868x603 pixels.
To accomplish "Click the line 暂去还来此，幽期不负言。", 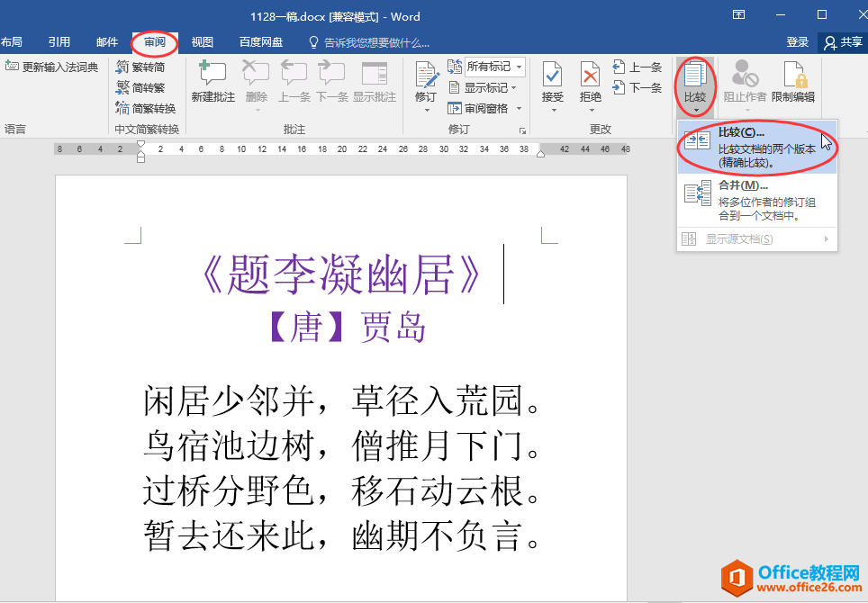I will [x=341, y=536].
